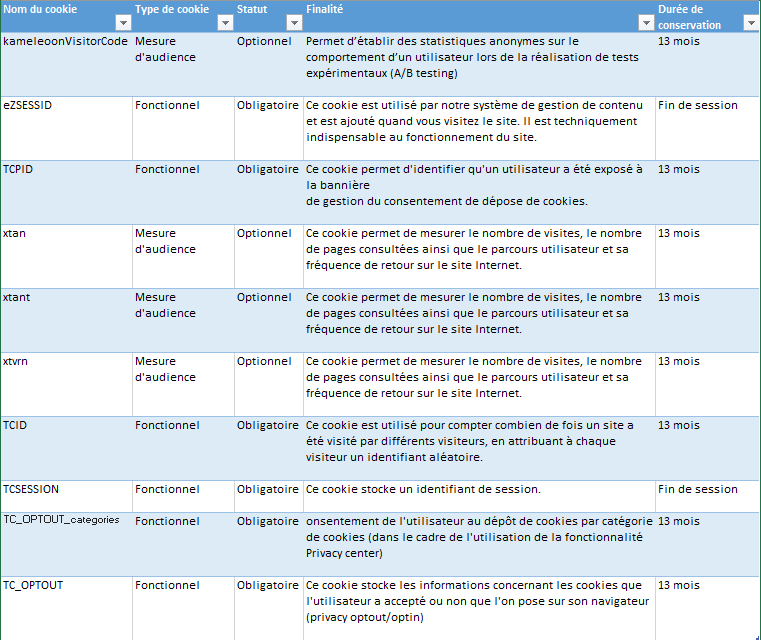Select the TCPID consent banner description
This screenshot has height=640, width=761.
(480, 192)
